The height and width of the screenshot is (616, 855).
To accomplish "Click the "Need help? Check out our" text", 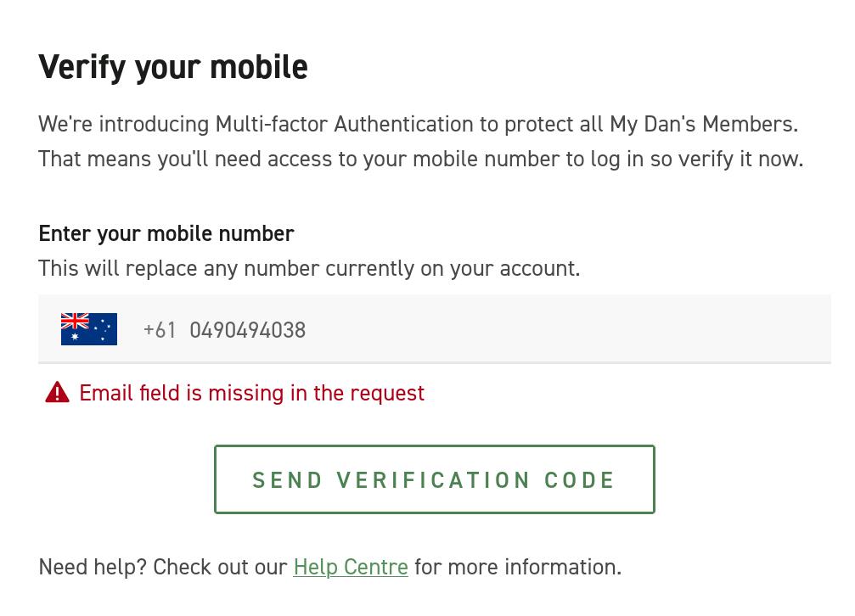I will point(163,567).
